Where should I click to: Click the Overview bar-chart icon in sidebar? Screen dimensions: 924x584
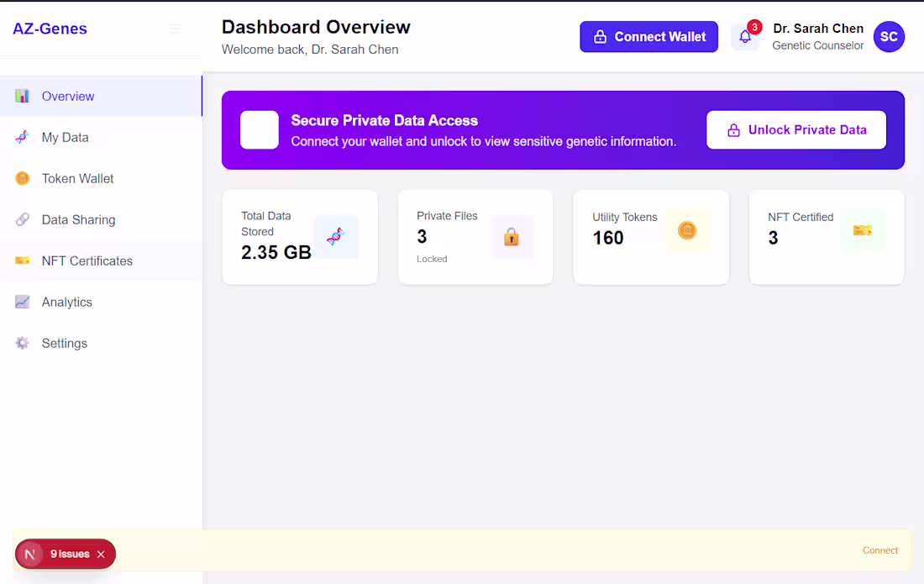pyautogui.click(x=22, y=96)
